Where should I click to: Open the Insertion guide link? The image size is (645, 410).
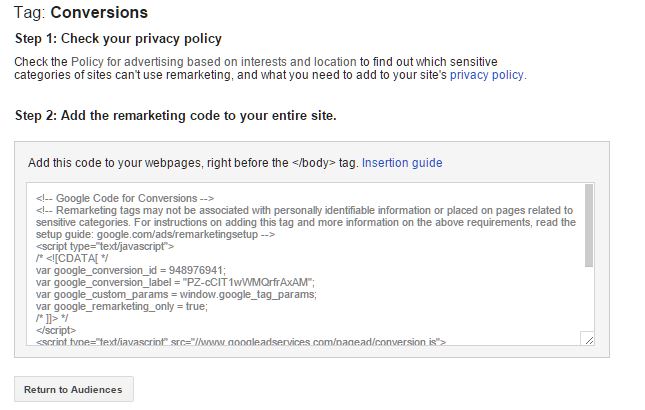(x=402, y=163)
